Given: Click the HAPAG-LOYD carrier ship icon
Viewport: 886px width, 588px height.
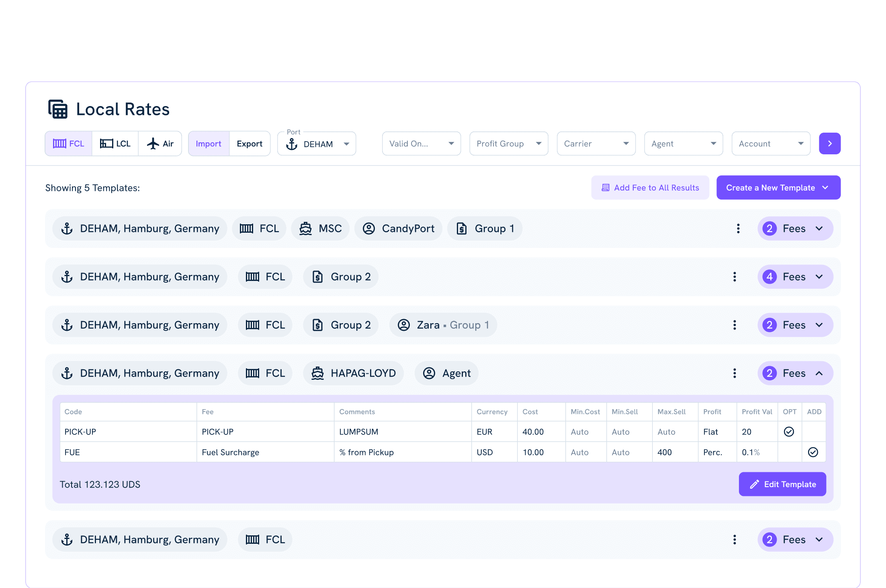Looking at the screenshot, I should point(317,373).
